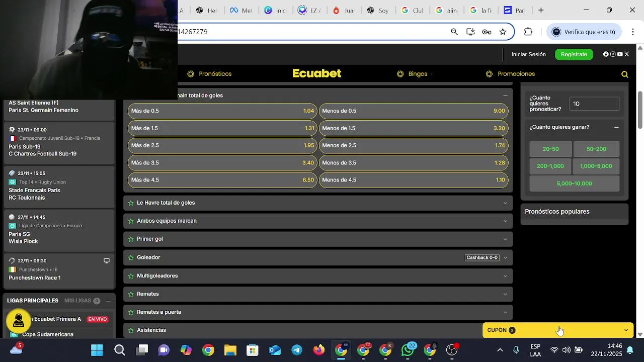Expand the Remates section

coord(506,294)
